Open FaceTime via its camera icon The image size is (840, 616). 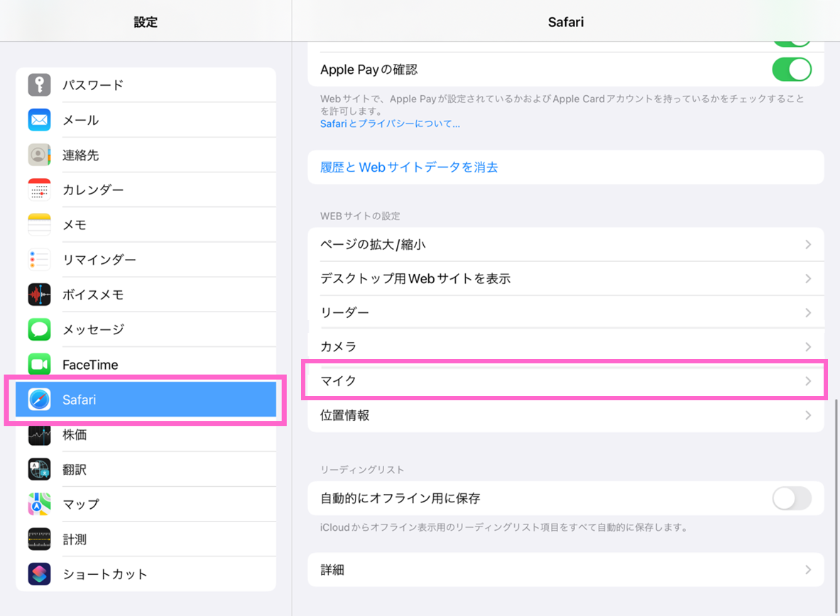point(40,365)
